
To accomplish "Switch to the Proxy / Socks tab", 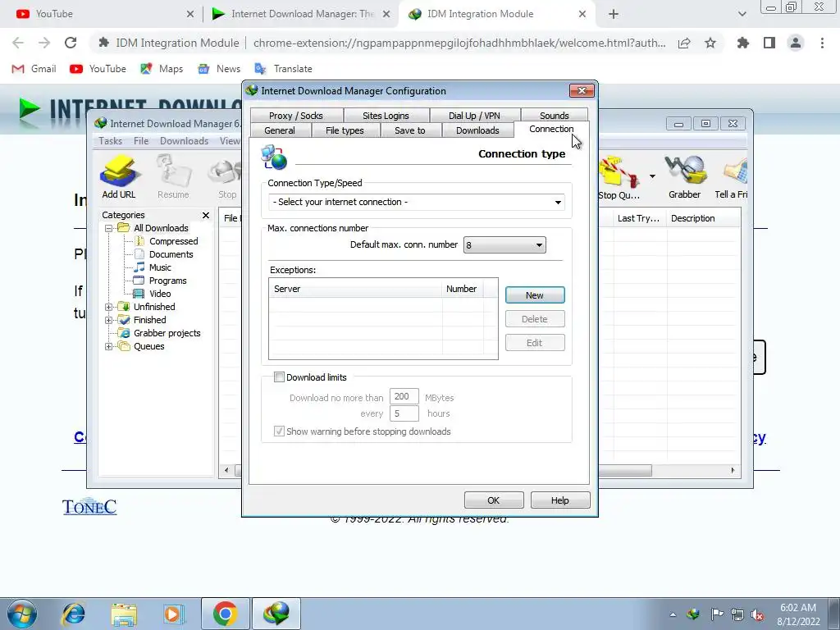I will coord(295,115).
